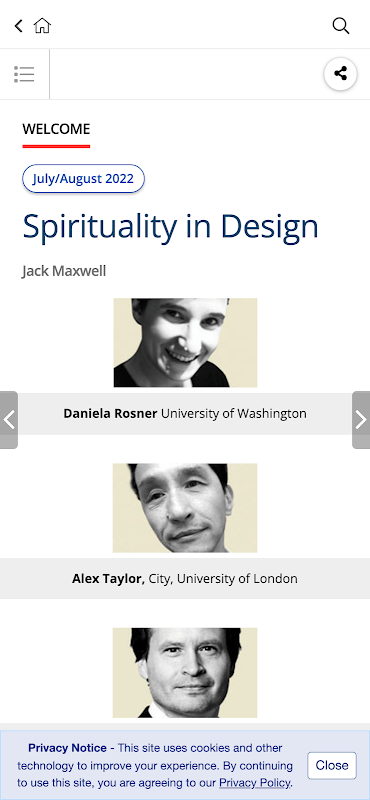This screenshot has width=370, height=800.
Task: Close the privacy notice banner
Action: coord(332,765)
